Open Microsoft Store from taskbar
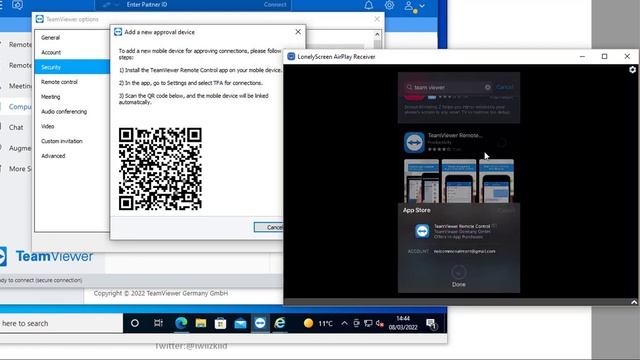Screen dimensions: 640x360 [220, 323]
